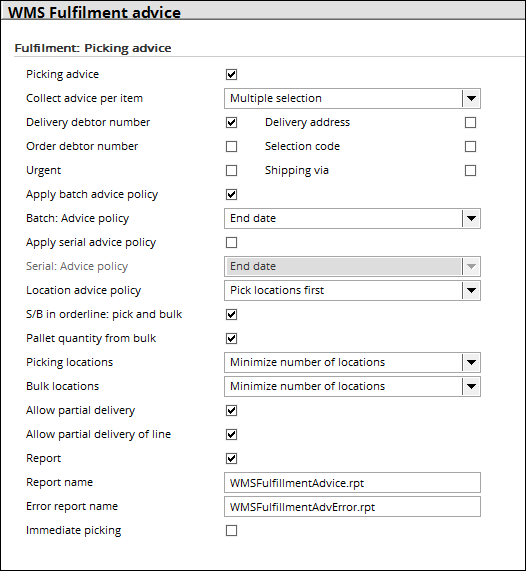Click the Error report name field
526x571 pixels.
352,507
